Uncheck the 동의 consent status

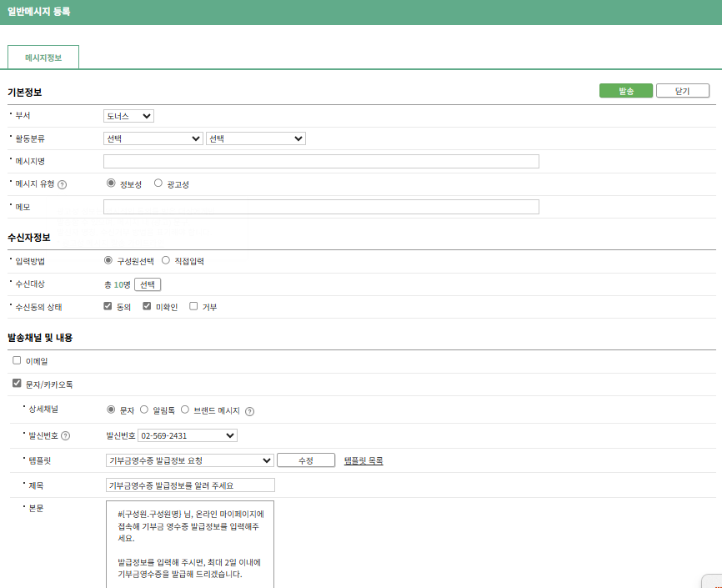(108, 306)
